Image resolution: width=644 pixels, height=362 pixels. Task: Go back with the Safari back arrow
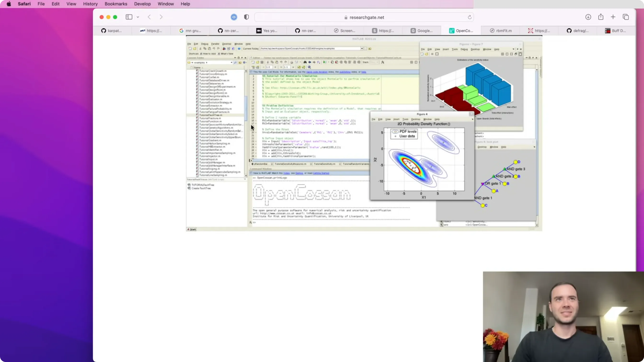[149, 17]
